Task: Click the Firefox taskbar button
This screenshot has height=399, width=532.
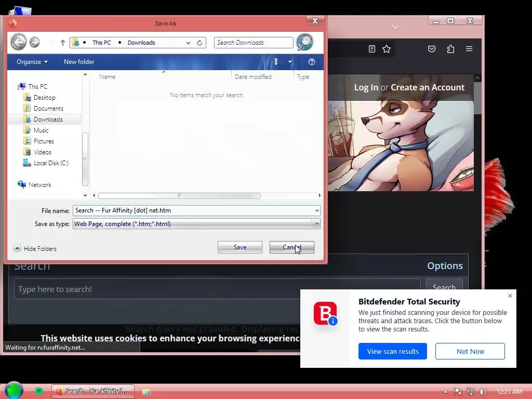Action: [x=92, y=391]
